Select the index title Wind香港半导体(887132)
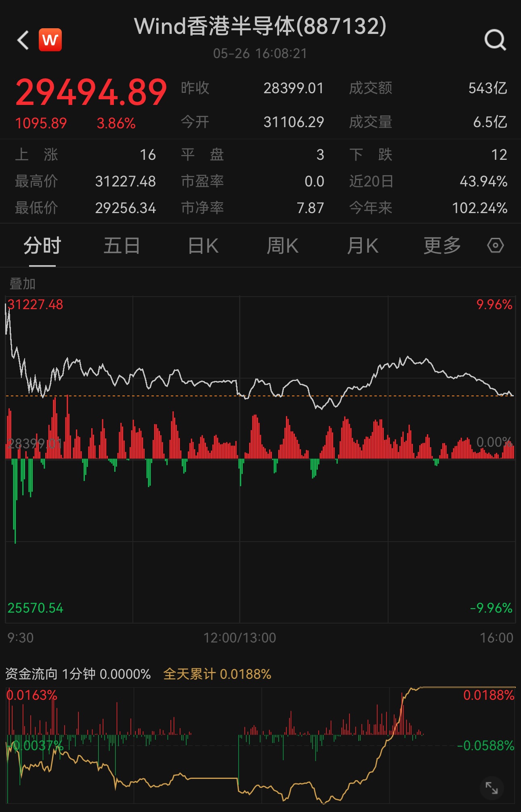Screen dimensions: 521x812 coord(260,26)
